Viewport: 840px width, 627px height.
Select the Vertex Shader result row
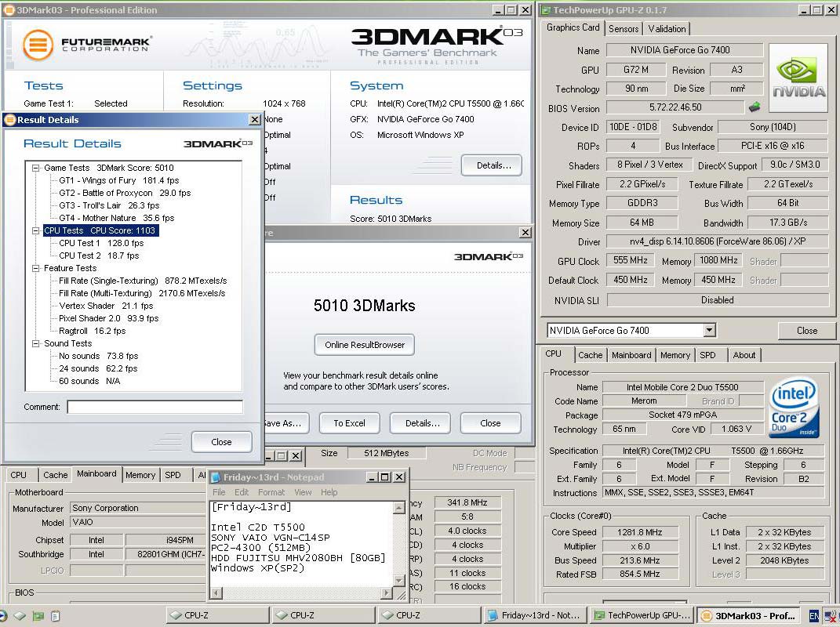(106, 306)
